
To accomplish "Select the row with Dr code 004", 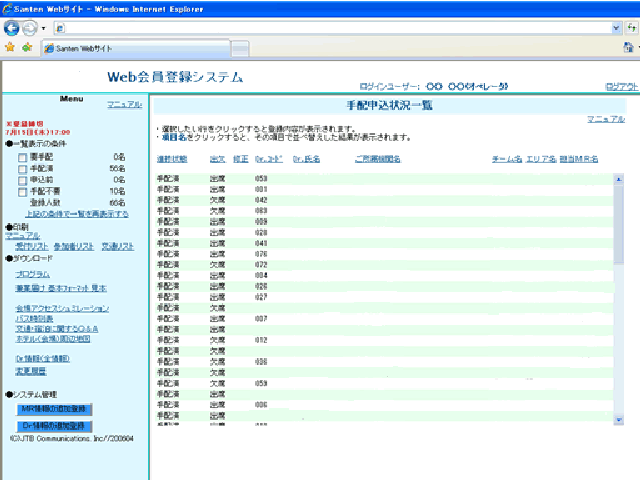I will point(384,276).
